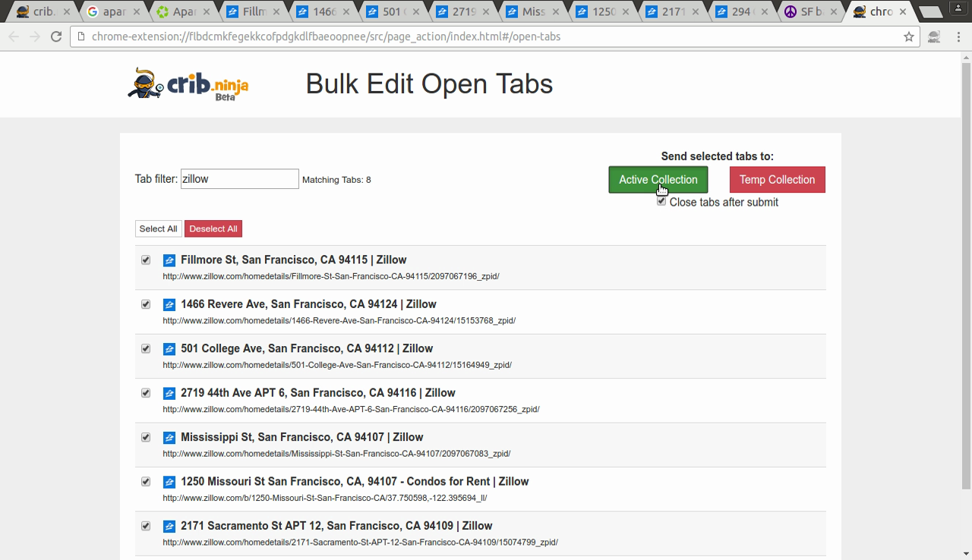This screenshot has height=560, width=972.
Task: Click the Zillow favicon beside 501 College Ave
Action: 169,349
